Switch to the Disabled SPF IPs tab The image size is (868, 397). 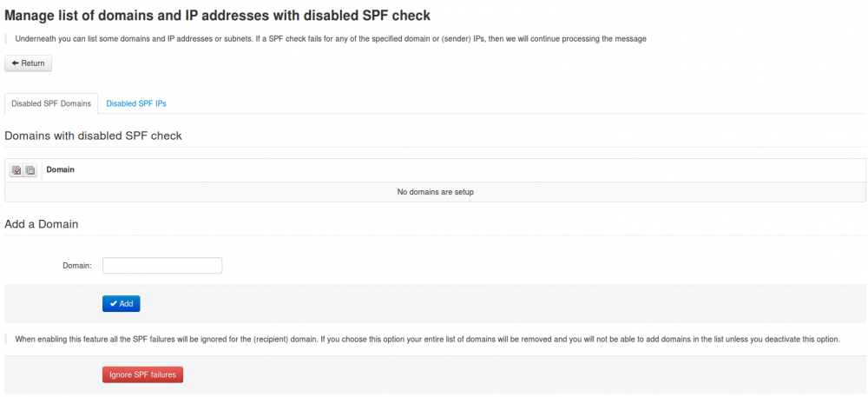pos(136,103)
